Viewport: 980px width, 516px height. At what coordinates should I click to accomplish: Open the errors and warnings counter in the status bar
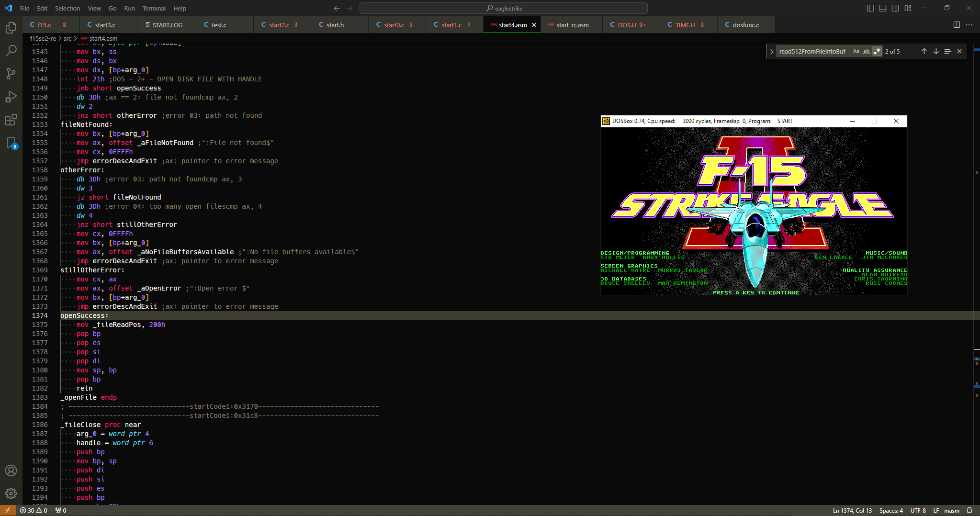click(34, 510)
